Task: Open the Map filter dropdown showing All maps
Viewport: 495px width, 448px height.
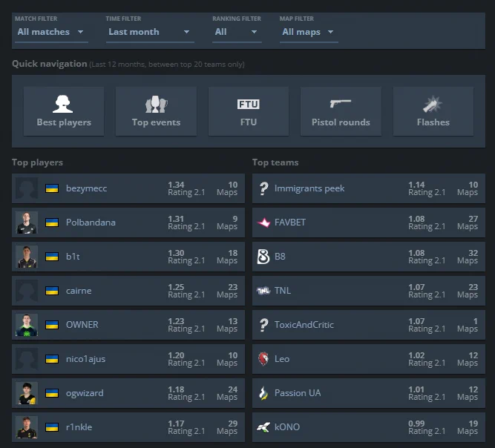Action: click(309, 32)
